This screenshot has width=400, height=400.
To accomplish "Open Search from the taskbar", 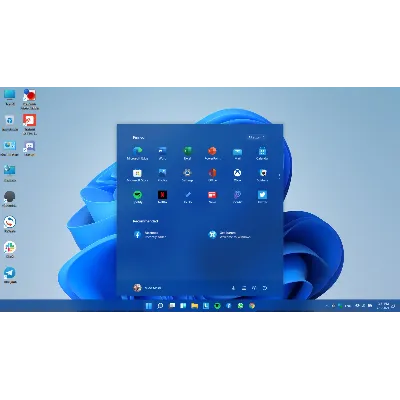I will (x=160, y=305).
